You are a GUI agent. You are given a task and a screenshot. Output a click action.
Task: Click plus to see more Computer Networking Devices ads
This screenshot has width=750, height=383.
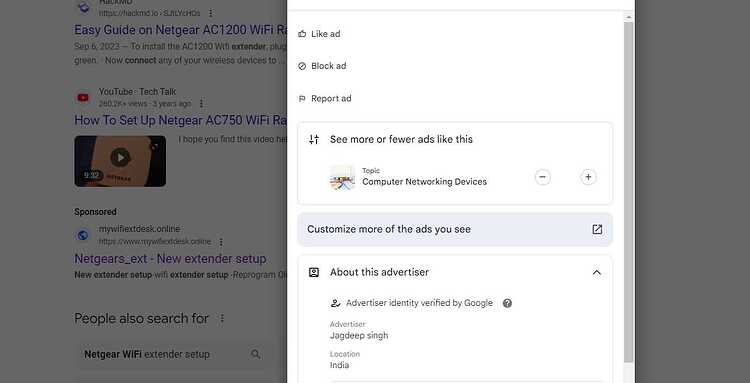(588, 177)
